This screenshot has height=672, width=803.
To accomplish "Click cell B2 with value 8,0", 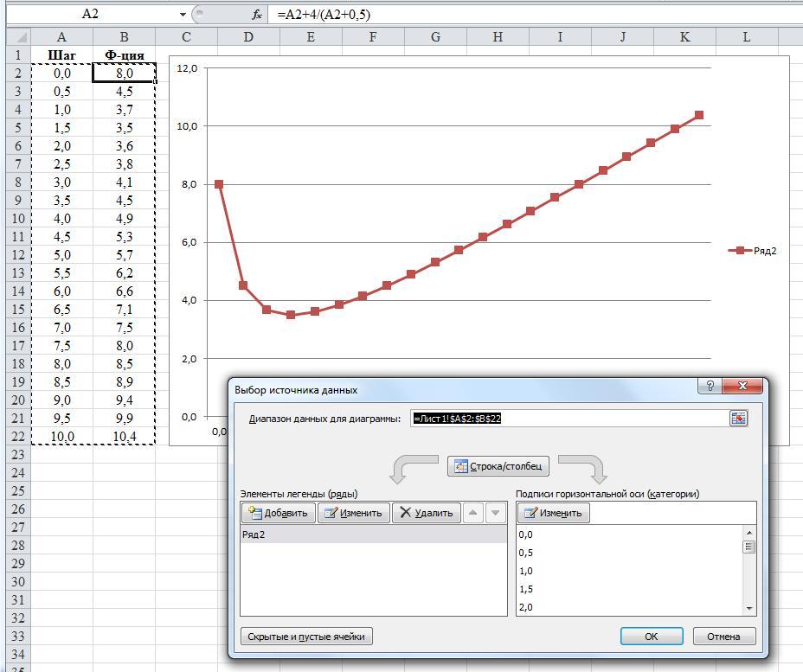I will coord(124,74).
